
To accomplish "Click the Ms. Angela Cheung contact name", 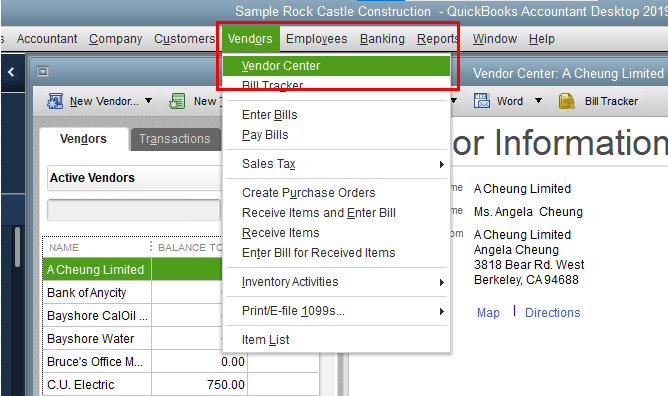I will point(528,212).
